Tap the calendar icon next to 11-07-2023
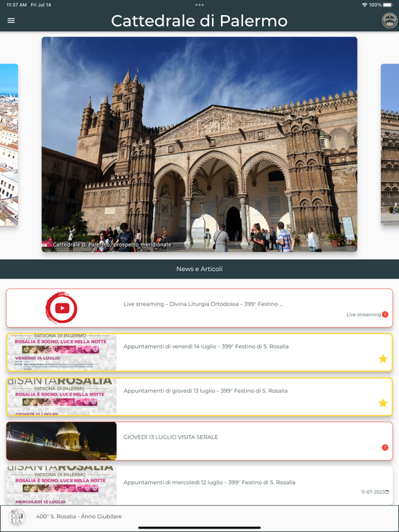The image size is (399, 532). (x=387, y=492)
